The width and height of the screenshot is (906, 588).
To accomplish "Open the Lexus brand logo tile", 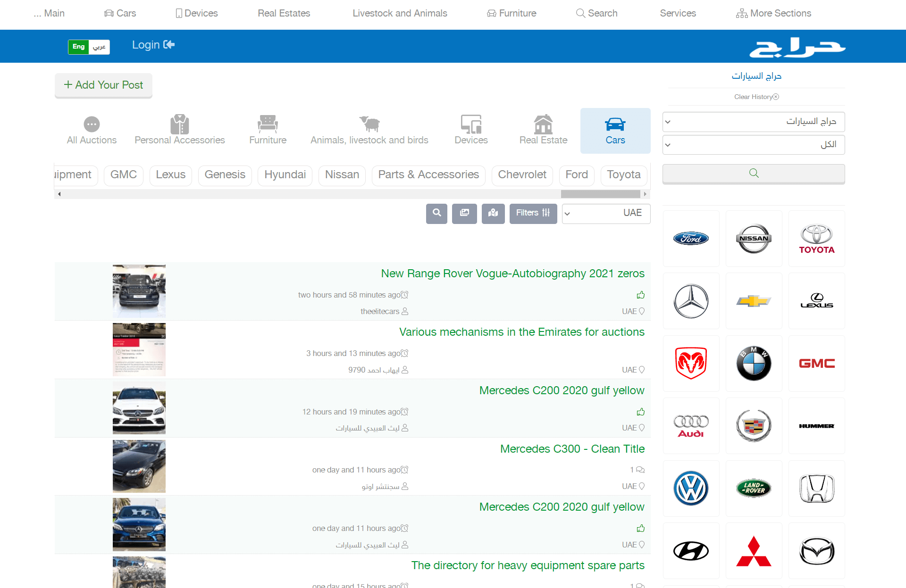I will (817, 301).
